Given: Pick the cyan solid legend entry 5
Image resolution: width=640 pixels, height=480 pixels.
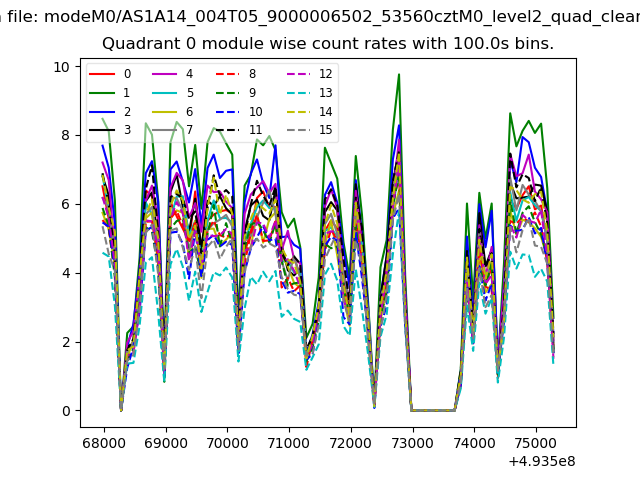Looking at the screenshot, I should click(166, 93).
